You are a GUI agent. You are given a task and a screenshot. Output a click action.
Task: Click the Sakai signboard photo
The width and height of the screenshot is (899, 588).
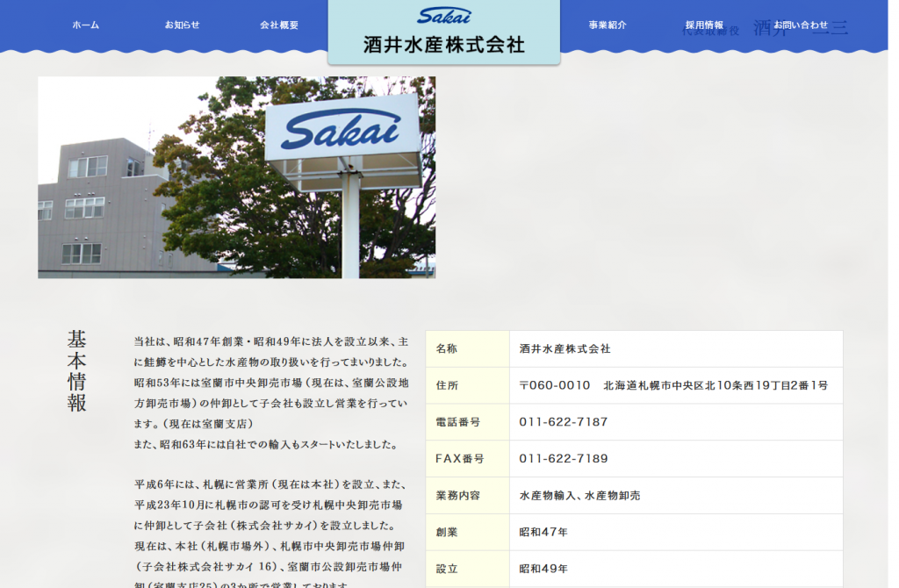[237, 177]
